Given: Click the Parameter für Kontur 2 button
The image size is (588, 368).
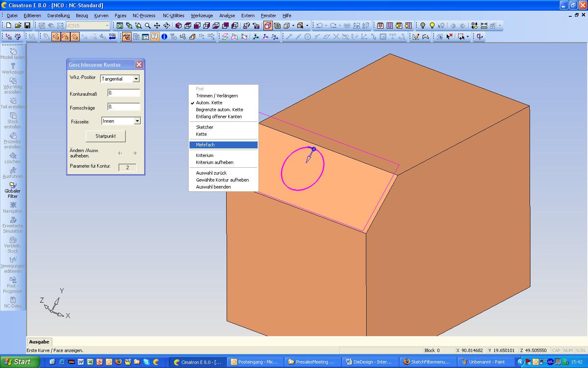Looking at the screenshot, I should click(x=127, y=167).
